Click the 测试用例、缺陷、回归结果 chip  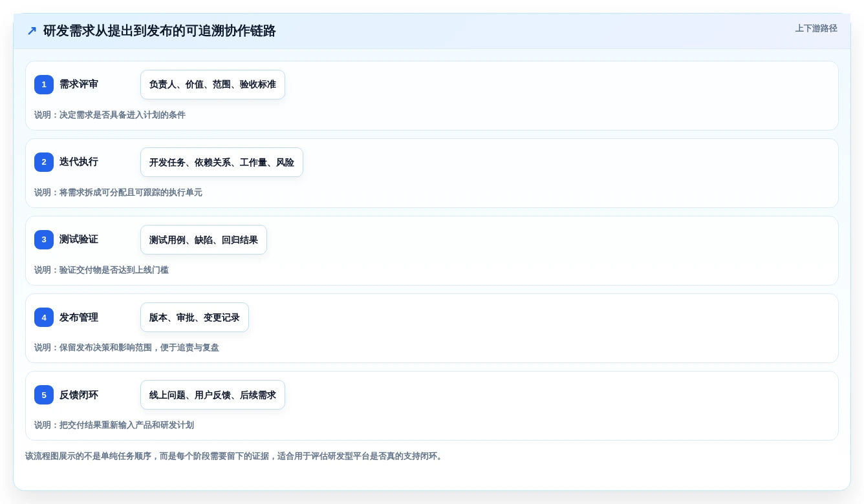click(x=204, y=240)
